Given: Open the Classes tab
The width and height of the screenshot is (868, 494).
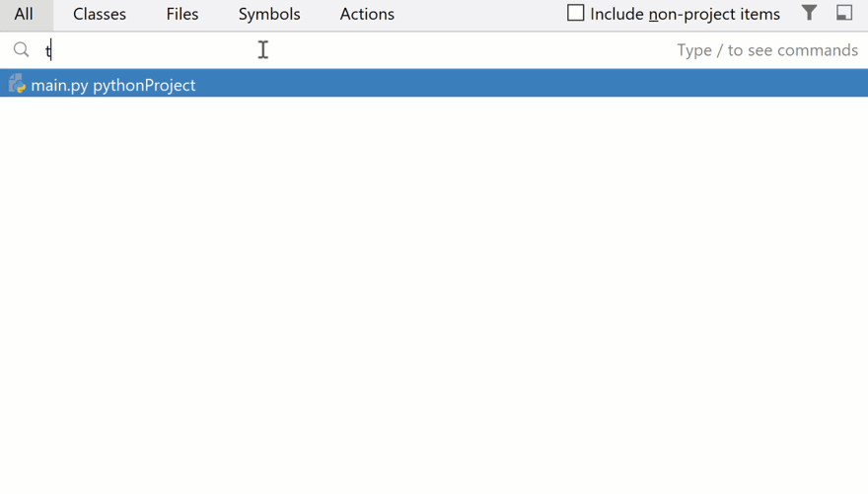Looking at the screenshot, I should point(100,15).
